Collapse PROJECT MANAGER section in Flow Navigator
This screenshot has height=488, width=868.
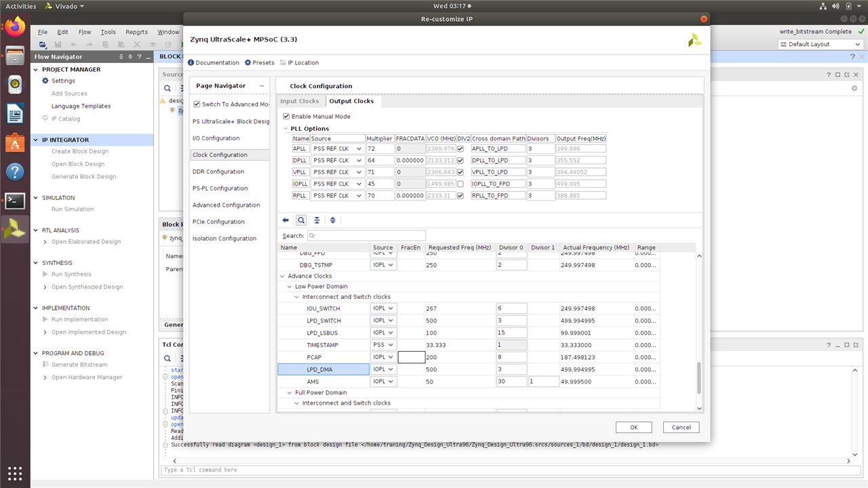(x=35, y=69)
